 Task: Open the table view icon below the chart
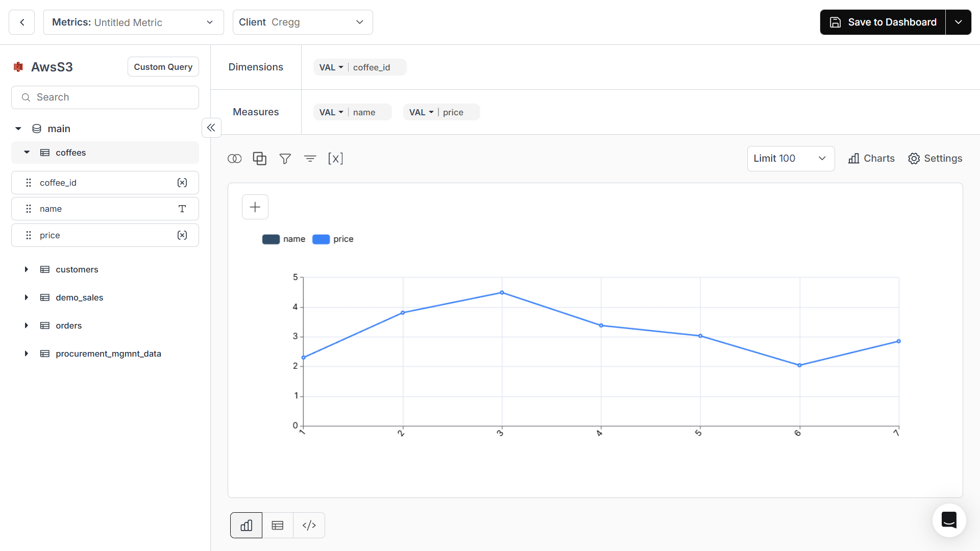point(277,525)
